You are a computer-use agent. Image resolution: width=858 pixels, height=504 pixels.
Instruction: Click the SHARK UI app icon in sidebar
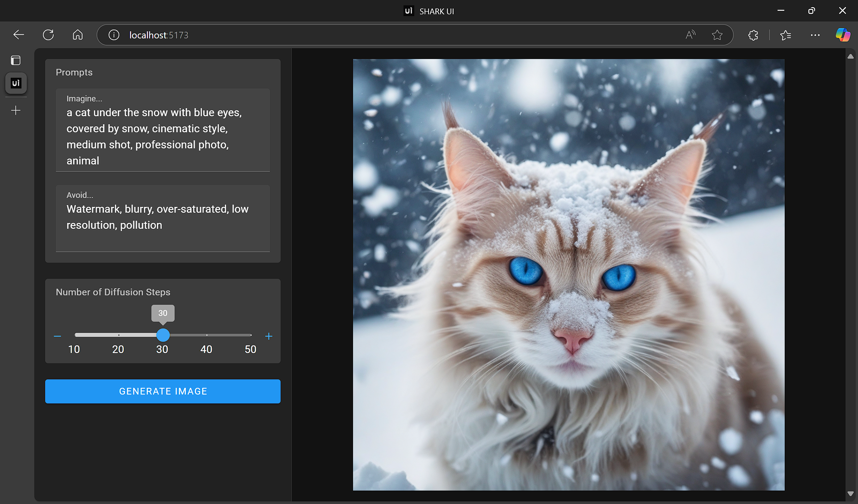tap(16, 83)
